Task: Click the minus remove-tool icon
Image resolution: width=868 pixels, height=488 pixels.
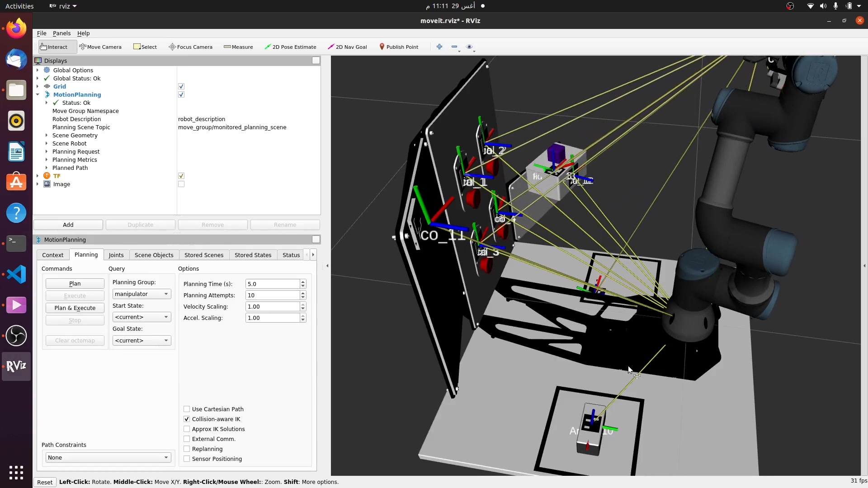Action: click(455, 47)
